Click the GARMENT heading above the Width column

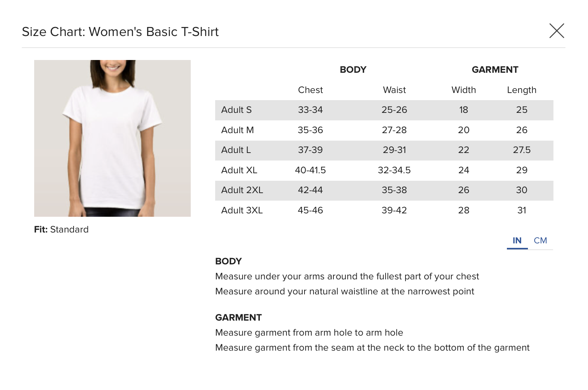(x=495, y=70)
